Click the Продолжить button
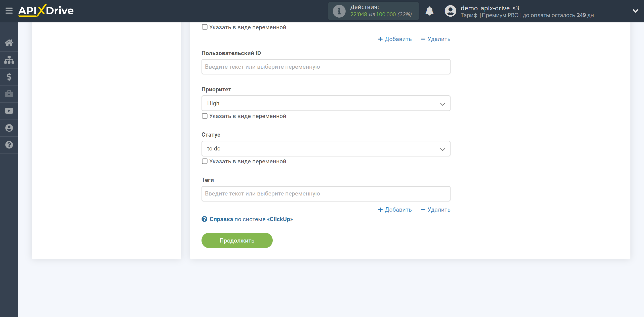Viewport: 644px width, 317px height. tap(237, 241)
